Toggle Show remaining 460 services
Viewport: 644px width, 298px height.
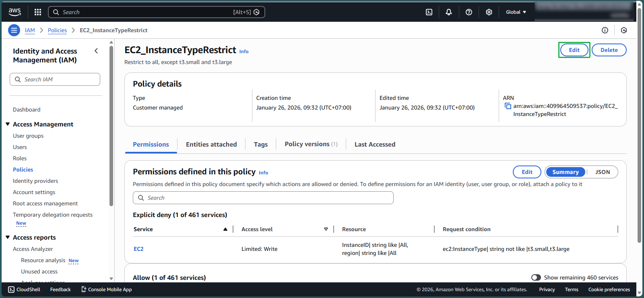point(536,277)
